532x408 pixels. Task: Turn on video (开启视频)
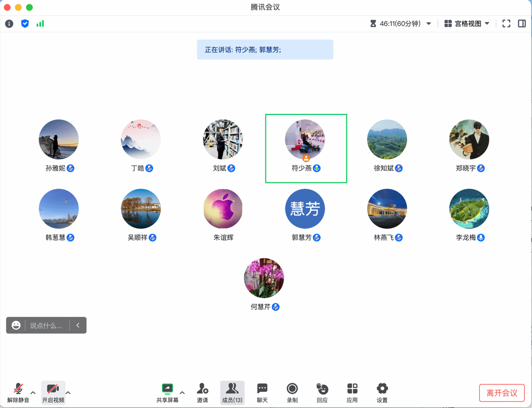(53, 393)
